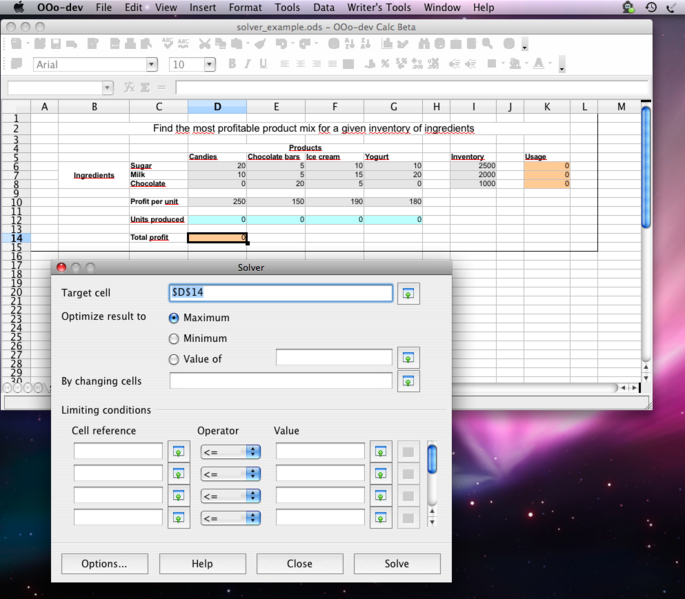The height and width of the screenshot is (599, 685).
Task: Click third row Cell reference shrink icon
Action: pyautogui.click(x=179, y=496)
